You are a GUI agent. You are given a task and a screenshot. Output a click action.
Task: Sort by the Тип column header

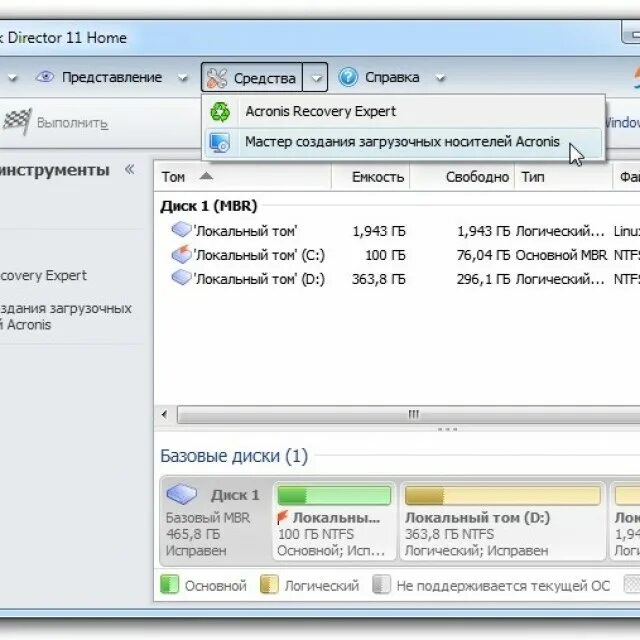(x=563, y=177)
